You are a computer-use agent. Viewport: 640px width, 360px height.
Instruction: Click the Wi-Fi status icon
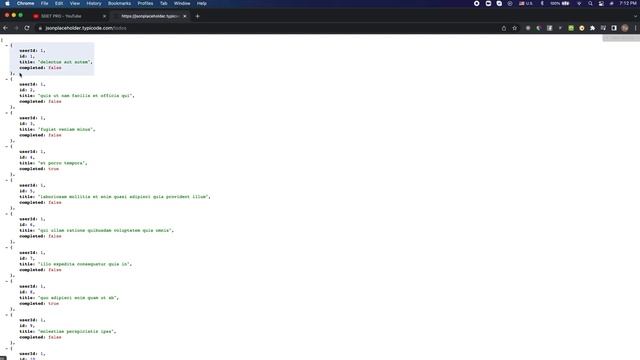pyautogui.click(x=579, y=3)
